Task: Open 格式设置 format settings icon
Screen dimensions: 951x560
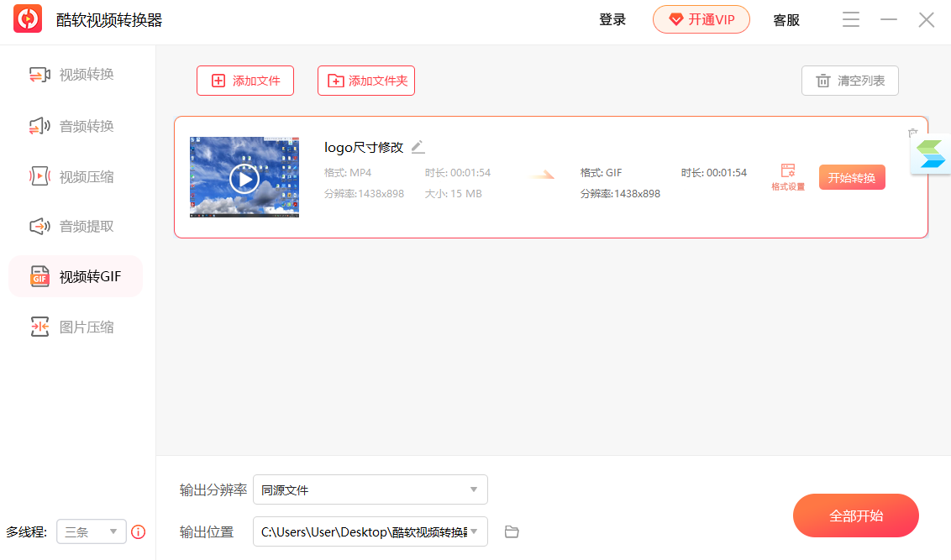Action: [x=788, y=177]
